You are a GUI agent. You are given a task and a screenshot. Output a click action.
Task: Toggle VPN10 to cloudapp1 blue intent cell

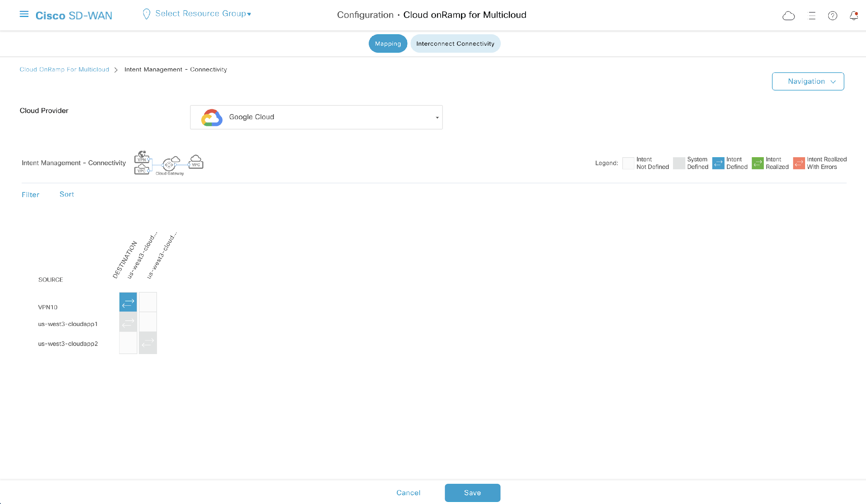point(128,302)
